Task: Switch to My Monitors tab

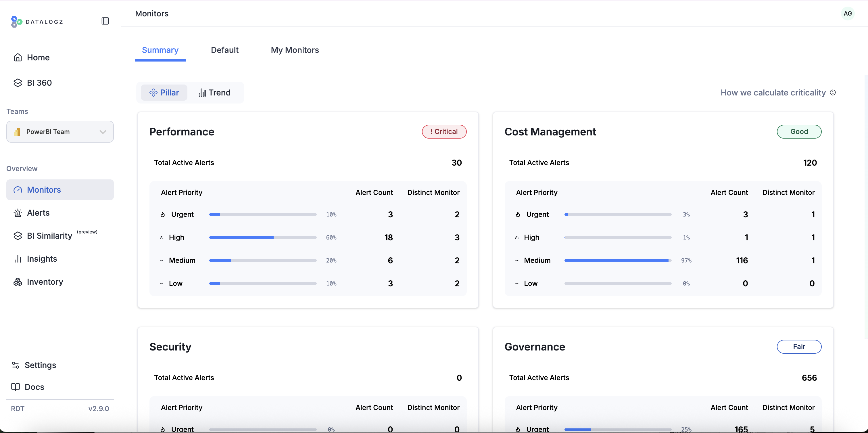Action: (295, 50)
